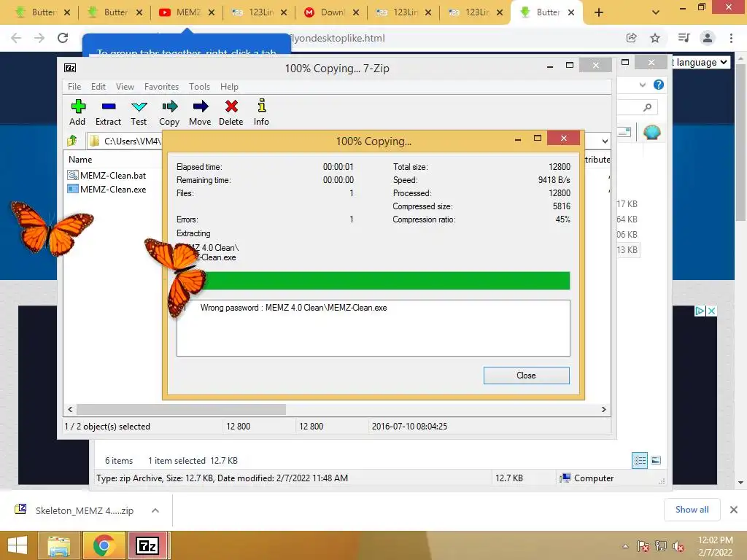Click the Move tool in 7-Zip

(200, 112)
